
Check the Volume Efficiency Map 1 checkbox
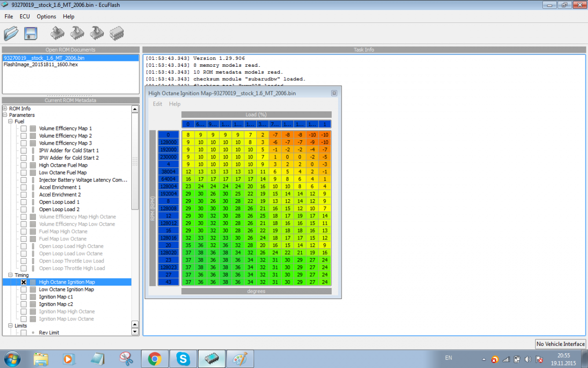point(24,129)
